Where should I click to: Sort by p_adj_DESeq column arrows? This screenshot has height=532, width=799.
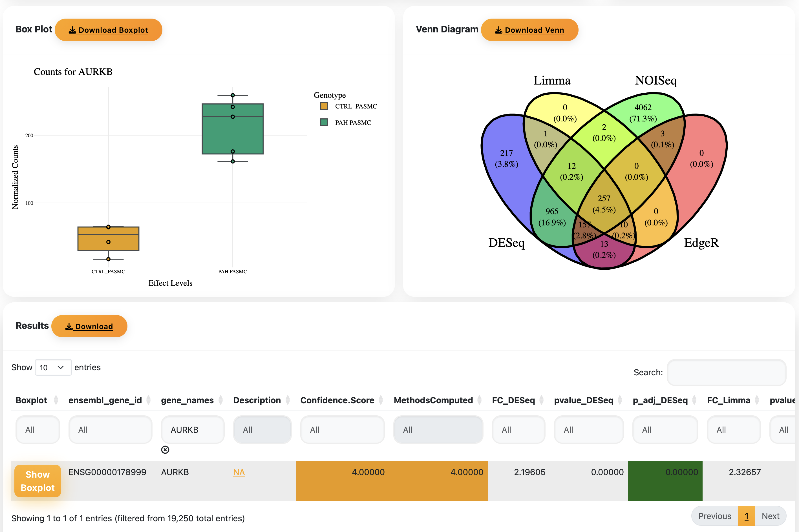pyautogui.click(x=694, y=400)
